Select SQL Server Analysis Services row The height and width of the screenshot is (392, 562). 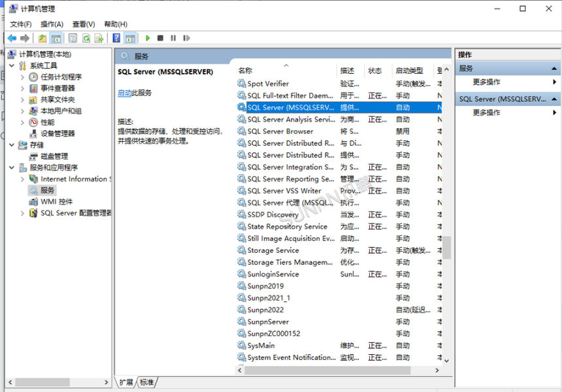339,120
